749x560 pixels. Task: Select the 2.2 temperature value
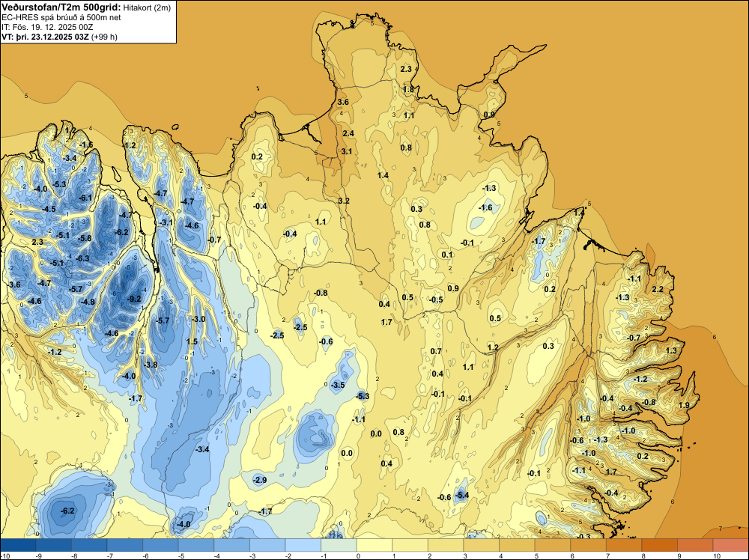(x=658, y=289)
